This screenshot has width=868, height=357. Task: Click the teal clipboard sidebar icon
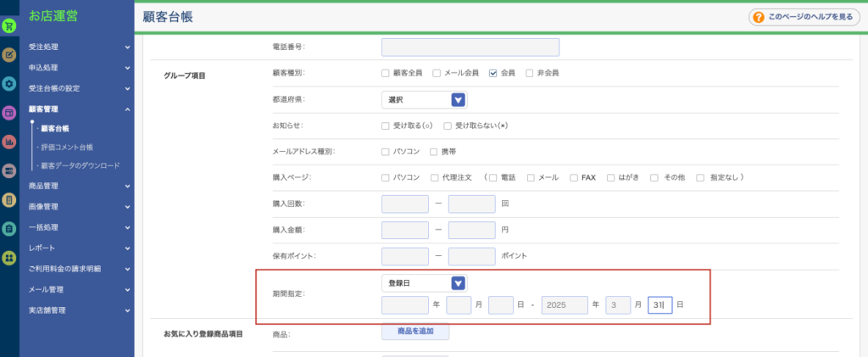[9, 228]
